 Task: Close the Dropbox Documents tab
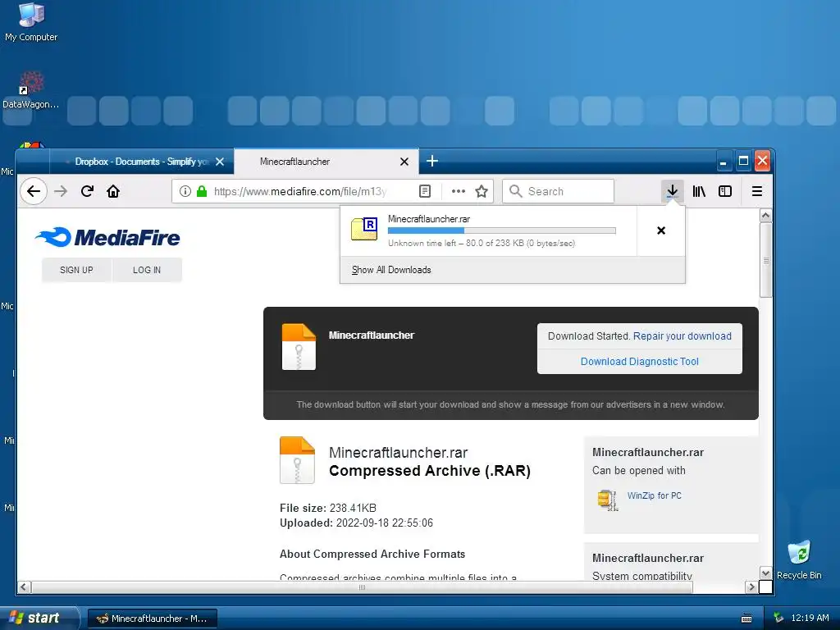click(220, 162)
